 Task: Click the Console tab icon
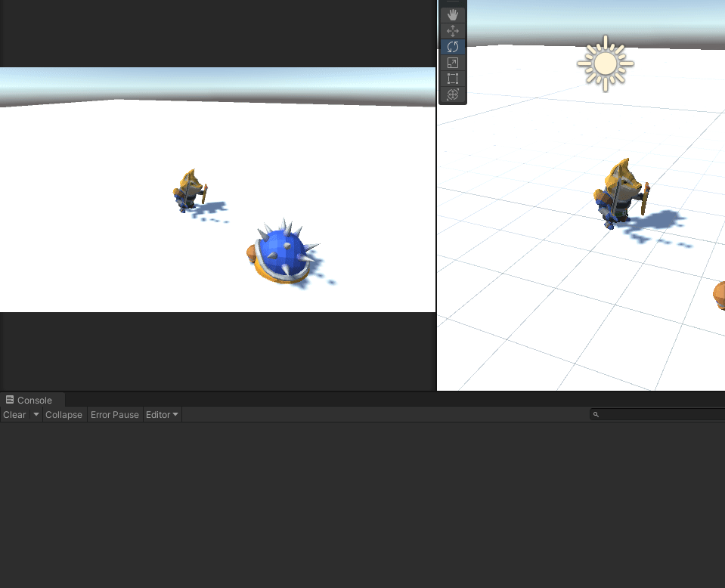point(10,399)
